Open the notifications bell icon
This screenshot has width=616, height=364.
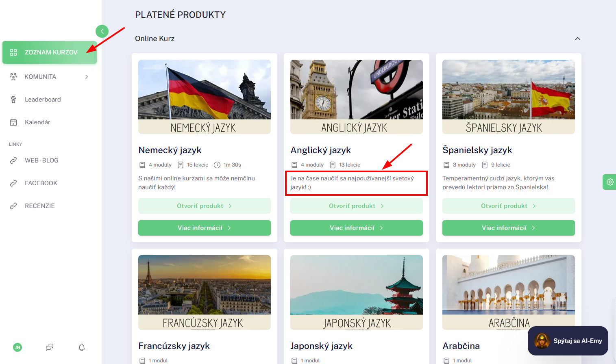pyautogui.click(x=82, y=347)
